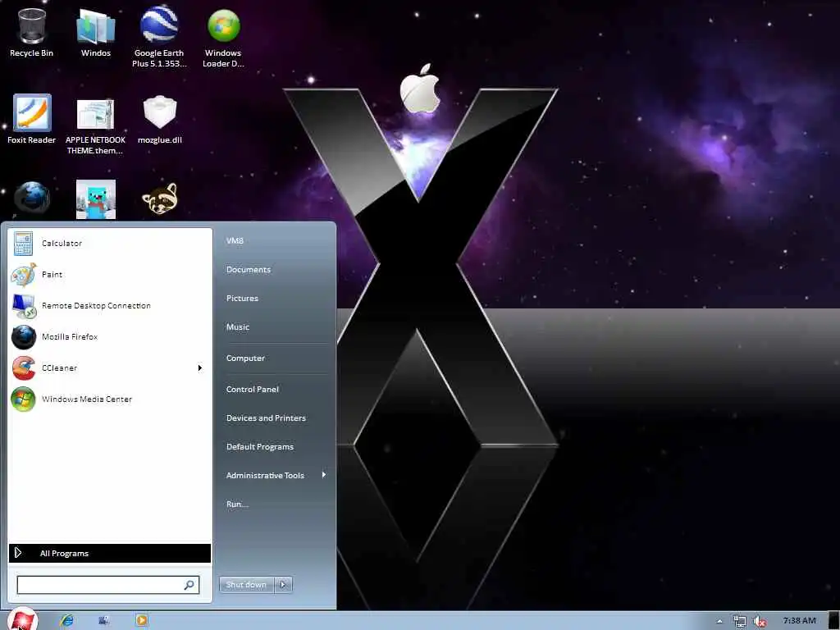Image resolution: width=840 pixels, height=630 pixels.
Task: Click the raccoon desktop icon
Action: click(160, 199)
